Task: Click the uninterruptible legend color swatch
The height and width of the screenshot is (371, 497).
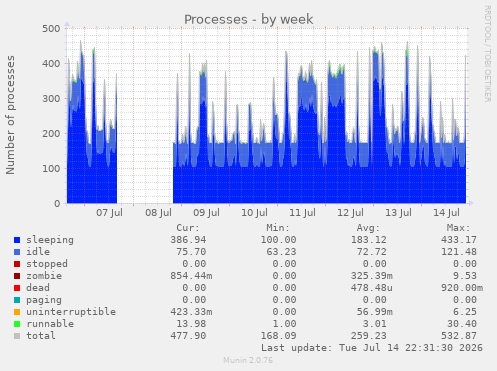Action: coord(17,312)
